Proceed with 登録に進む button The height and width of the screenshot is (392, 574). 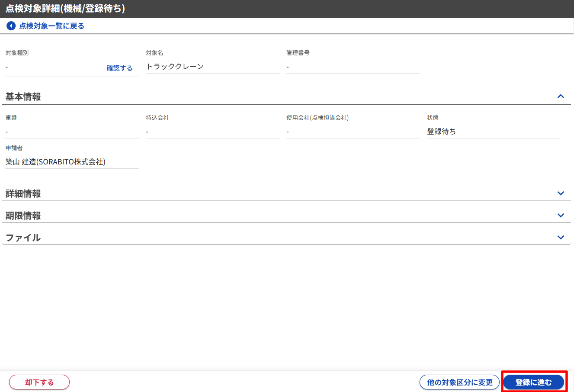pos(534,382)
